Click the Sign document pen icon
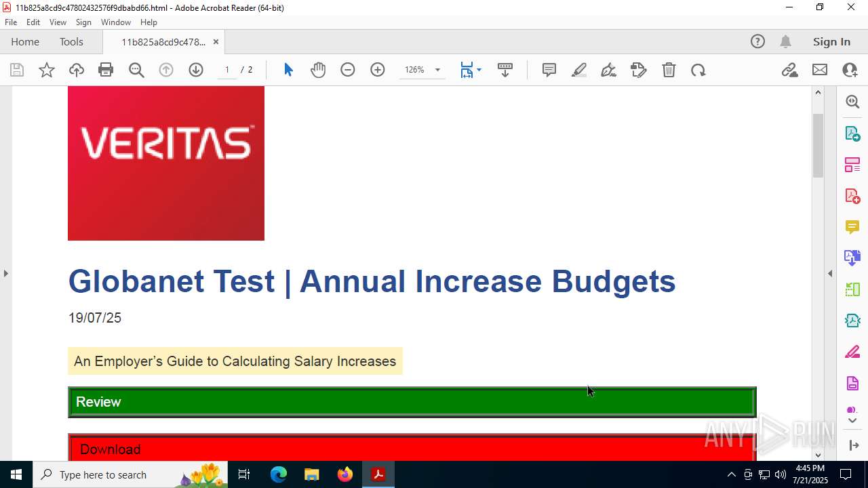Viewport: 868px width, 488px height. (x=609, y=70)
